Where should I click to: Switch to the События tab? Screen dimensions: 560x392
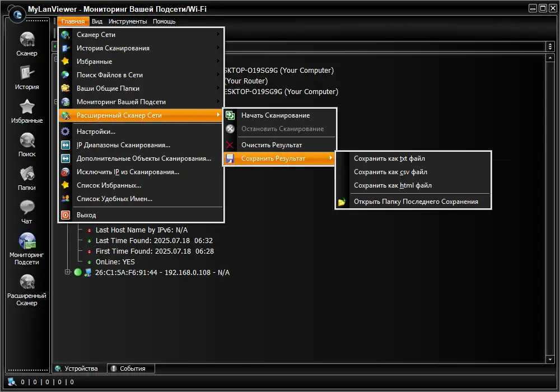131,368
